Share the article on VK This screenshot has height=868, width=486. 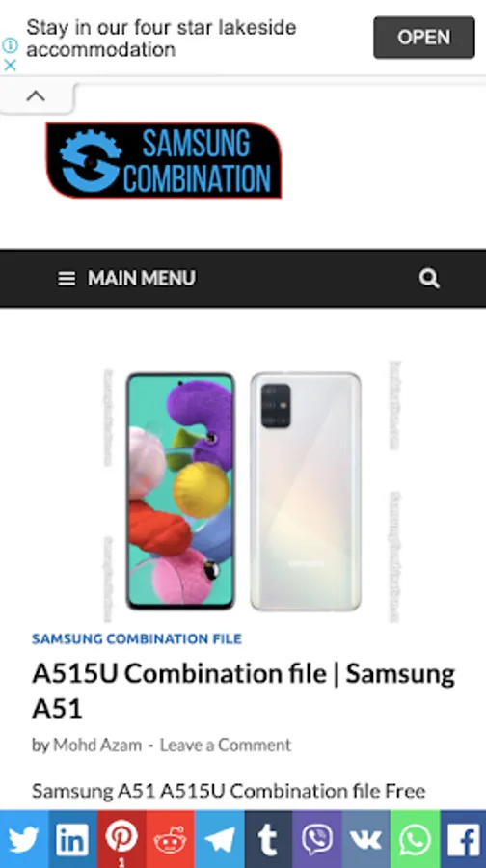365,839
